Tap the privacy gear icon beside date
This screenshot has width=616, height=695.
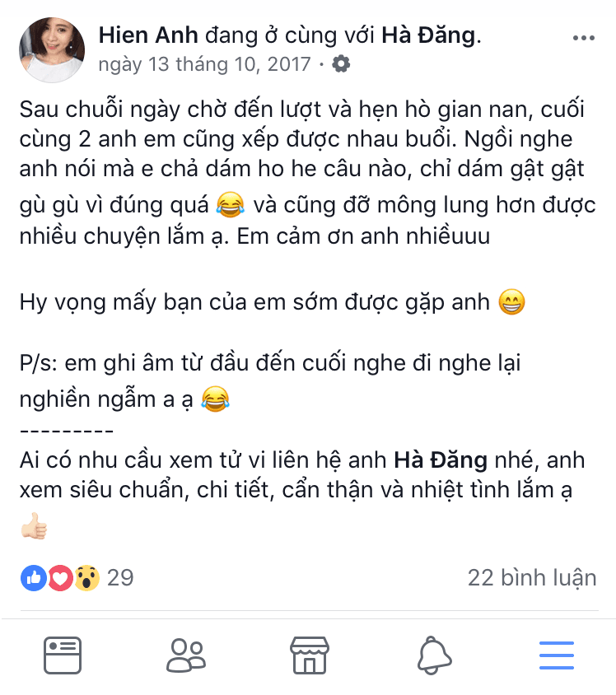[x=341, y=64]
